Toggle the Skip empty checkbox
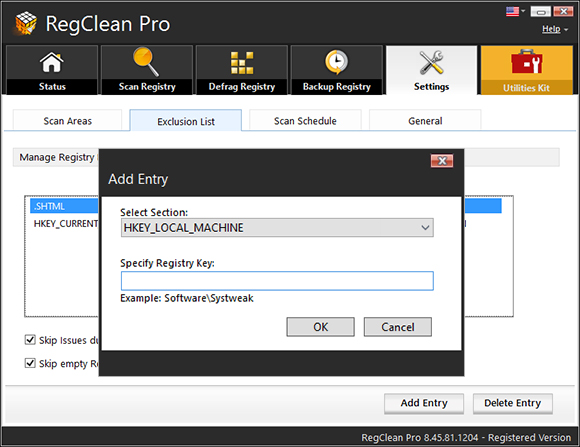The width and height of the screenshot is (580, 447). coord(30,363)
